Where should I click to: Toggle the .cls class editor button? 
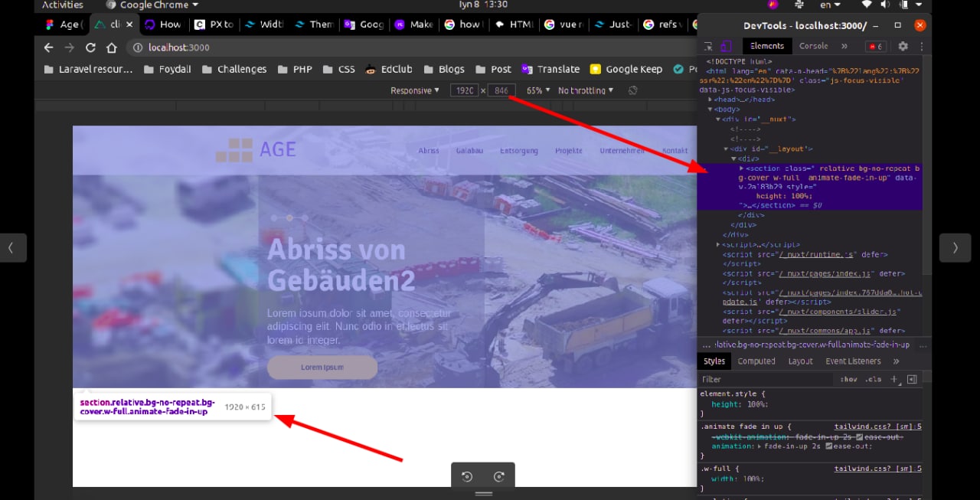pyautogui.click(x=873, y=379)
